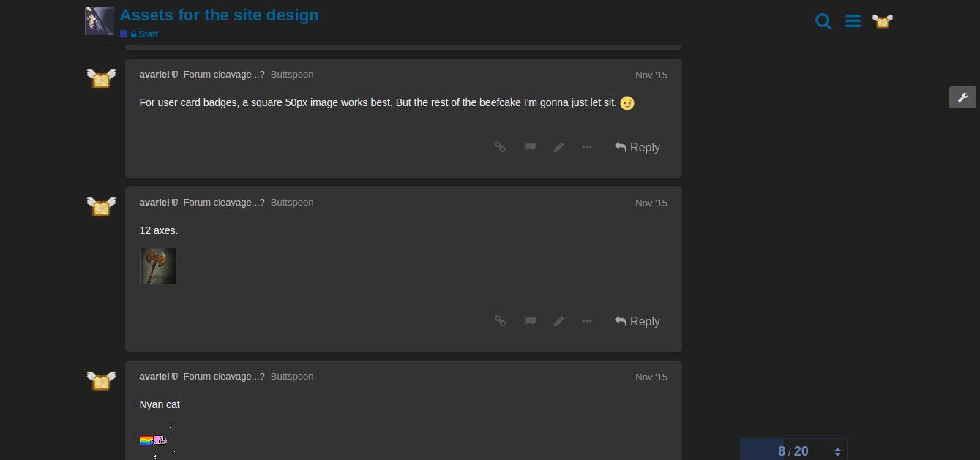
Task: Copy link of the user card badges post
Action: 501,147
